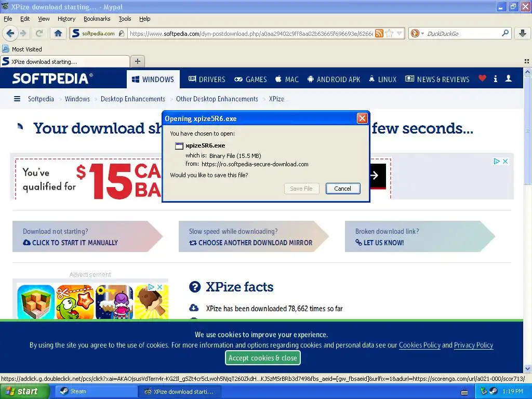Open the Tools menu

[125, 19]
